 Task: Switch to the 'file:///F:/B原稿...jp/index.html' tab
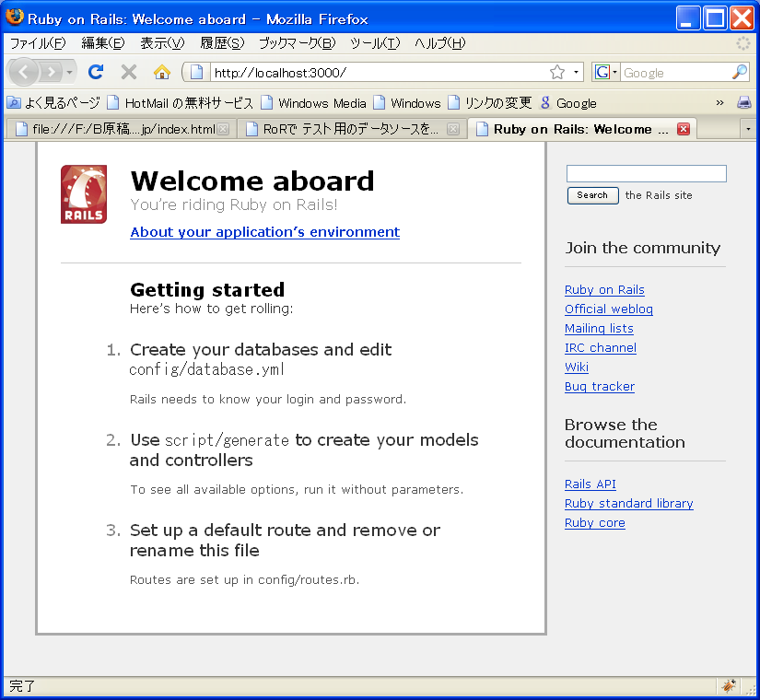[x=120, y=129]
